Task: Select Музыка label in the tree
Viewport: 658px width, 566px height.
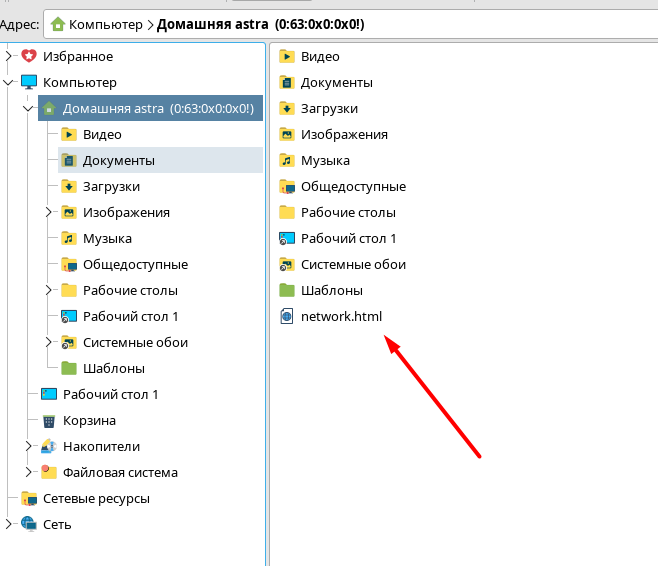Action: coord(107,238)
